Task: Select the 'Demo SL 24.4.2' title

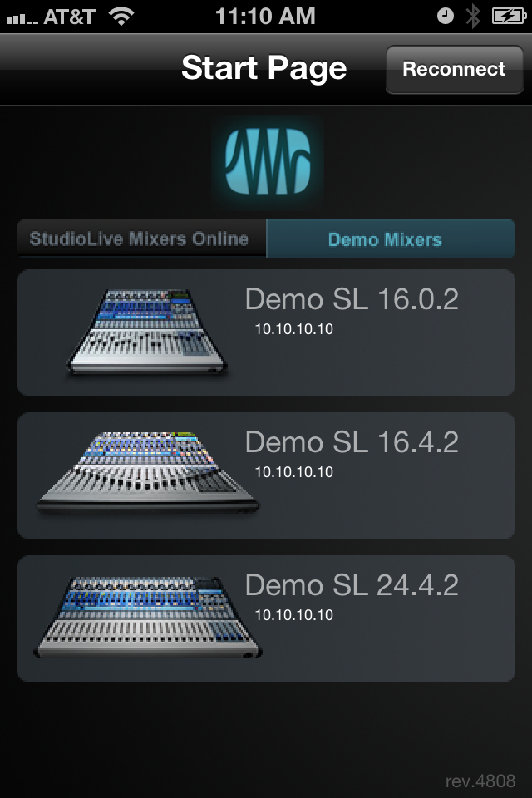Action: [352, 585]
